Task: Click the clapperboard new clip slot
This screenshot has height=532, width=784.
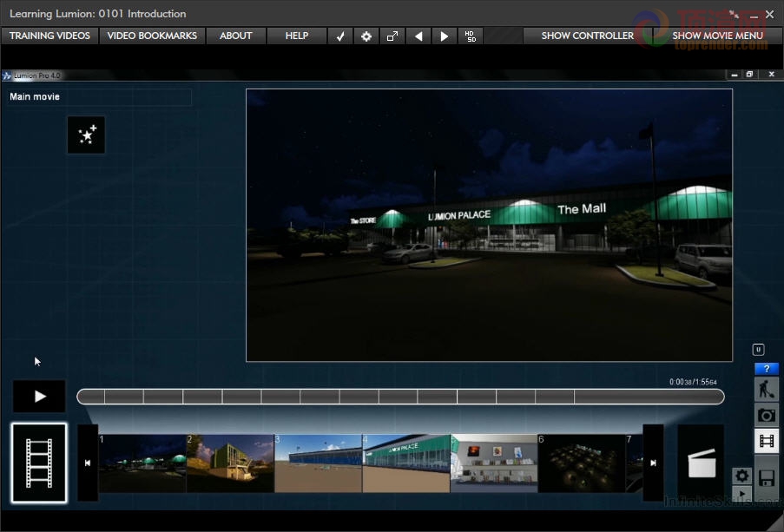Action: (x=701, y=463)
